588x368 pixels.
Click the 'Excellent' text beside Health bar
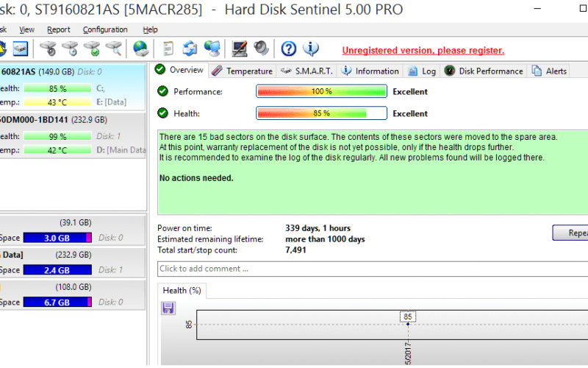(410, 113)
